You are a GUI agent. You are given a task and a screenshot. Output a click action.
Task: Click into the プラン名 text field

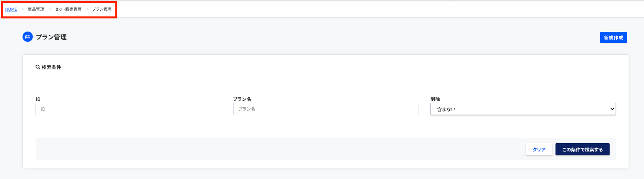coord(326,109)
